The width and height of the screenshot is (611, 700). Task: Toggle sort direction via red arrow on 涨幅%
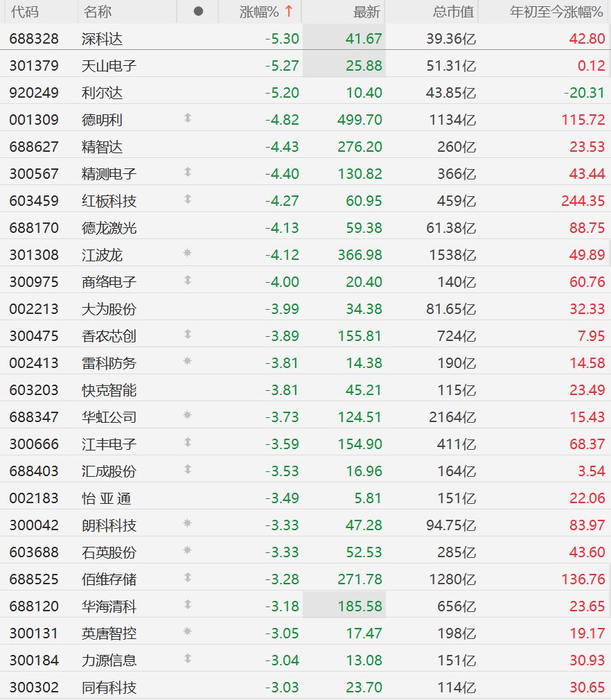289,12
